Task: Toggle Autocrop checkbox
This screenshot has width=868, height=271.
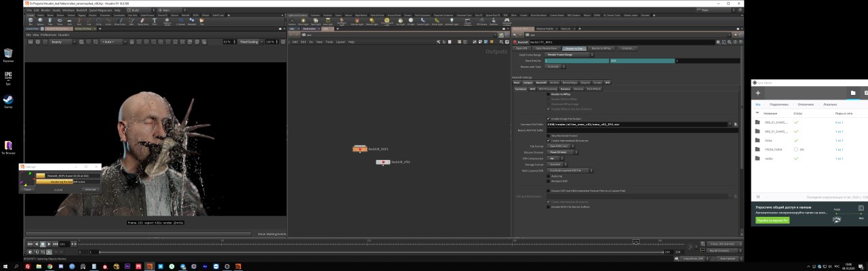Action: click(549, 176)
